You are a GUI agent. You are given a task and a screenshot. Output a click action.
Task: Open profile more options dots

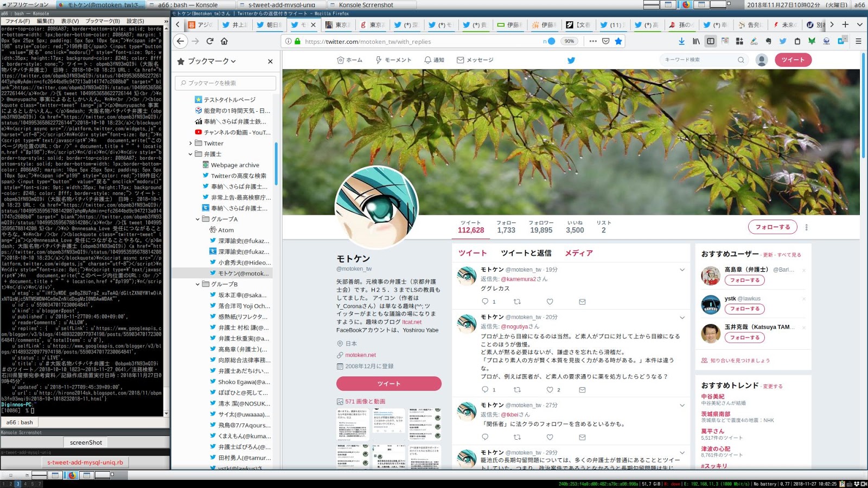(806, 227)
